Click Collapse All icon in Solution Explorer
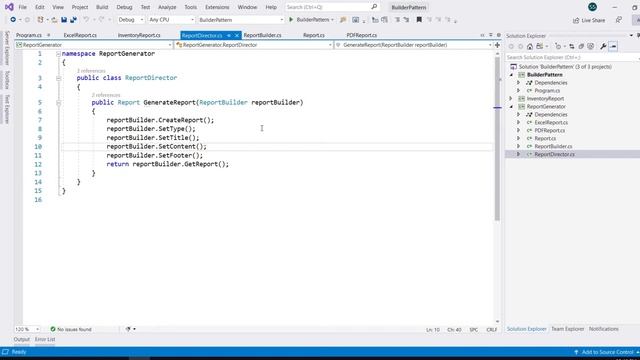 pos(581,47)
